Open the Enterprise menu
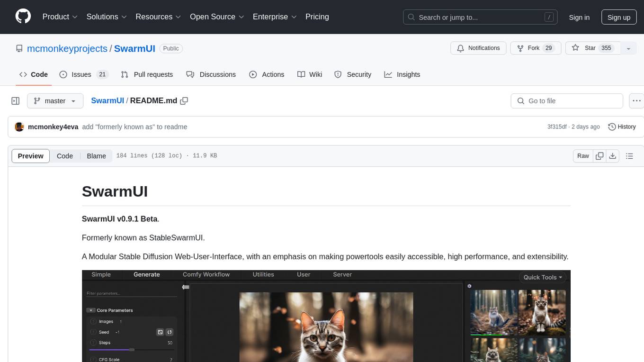 point(275,17)
